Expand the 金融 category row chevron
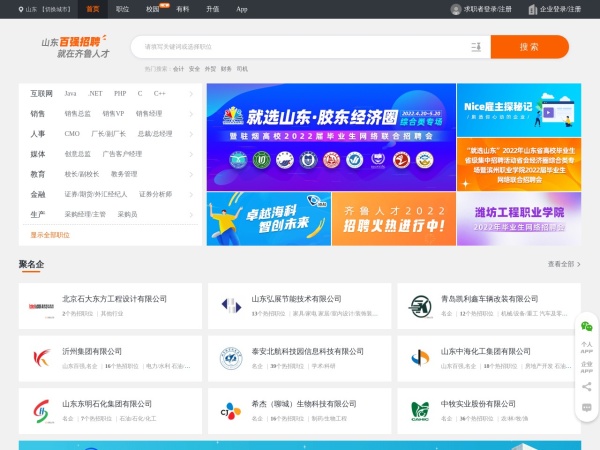The image size is (600, 450). 193,194
